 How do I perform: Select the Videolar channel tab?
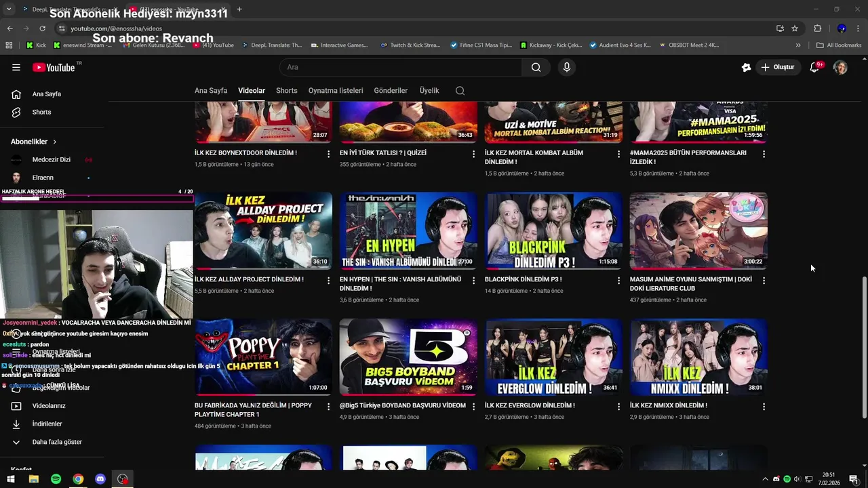[252, 91]
